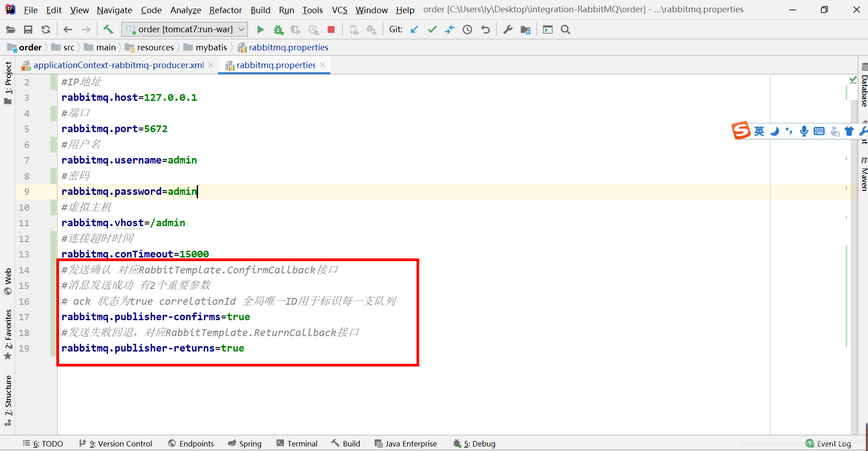
Task: Open Version Control tool window
Action: tap(115, 444)
